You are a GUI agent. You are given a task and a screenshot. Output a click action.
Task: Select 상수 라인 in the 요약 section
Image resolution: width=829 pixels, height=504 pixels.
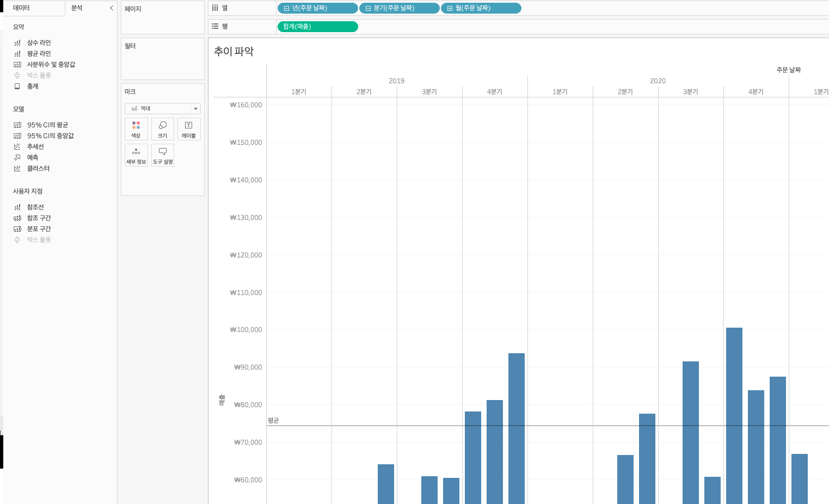click(39, 42)
